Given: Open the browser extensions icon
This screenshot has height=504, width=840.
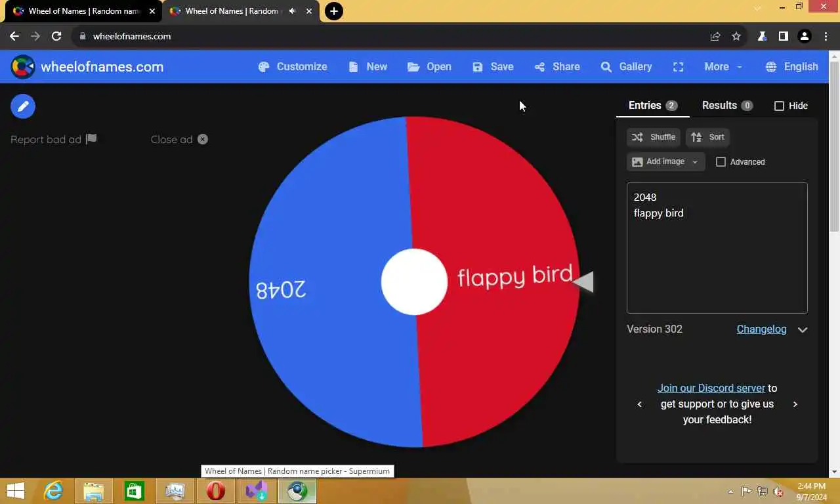Looking at the screenshot, I should point(762,36).
